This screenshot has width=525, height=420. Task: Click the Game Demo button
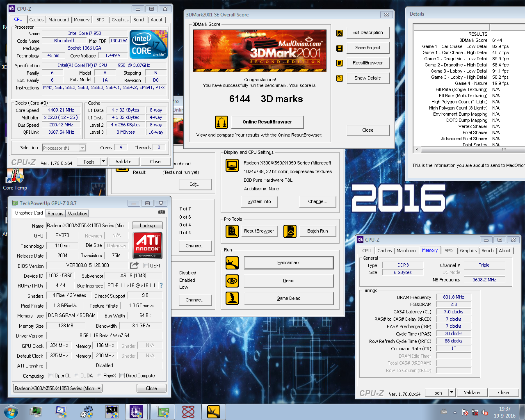288,298
